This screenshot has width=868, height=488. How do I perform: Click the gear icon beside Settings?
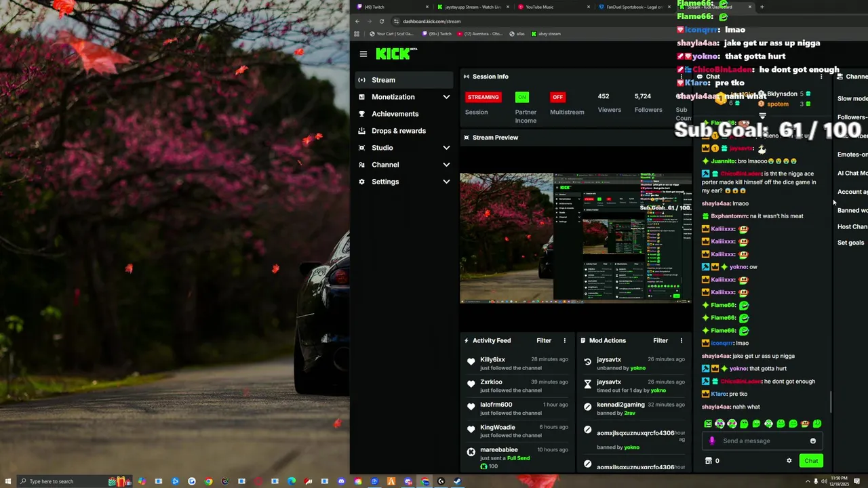pos(361,182)
